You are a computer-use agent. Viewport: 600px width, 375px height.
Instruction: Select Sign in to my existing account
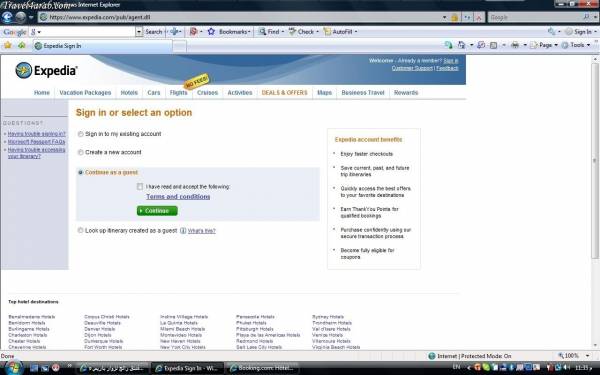pyautogui.click(x=80, y=134)
